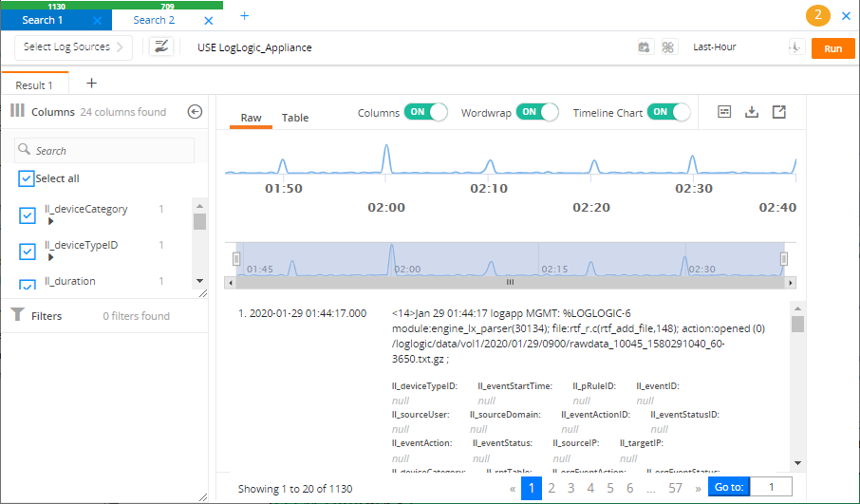Go to the next results page arrow

pyautogui.click(x=699, y=489)
